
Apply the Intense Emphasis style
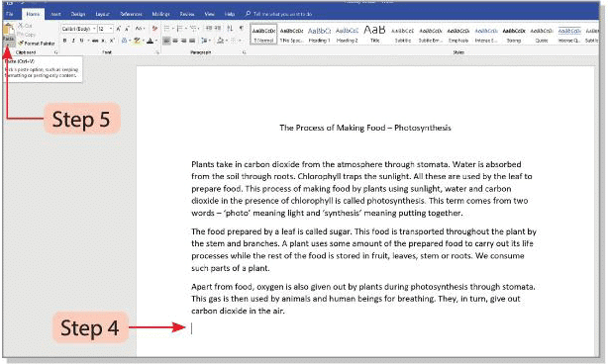[x=486, y=34]
